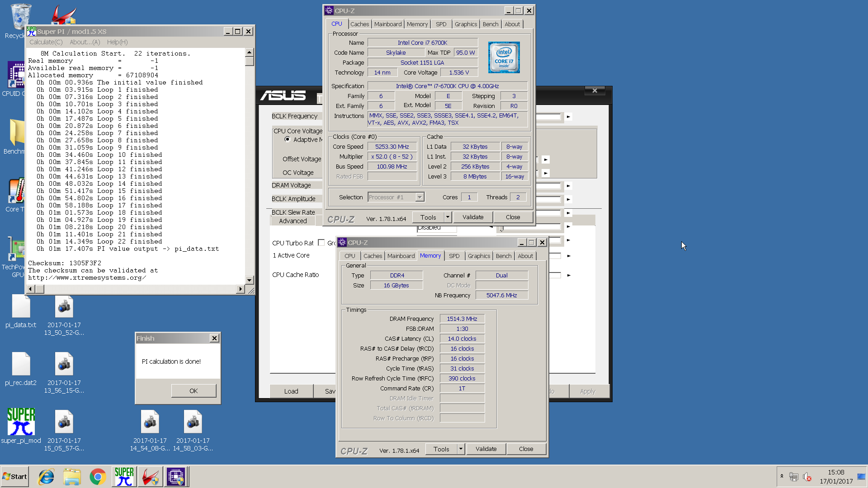Click Validate in the lower CPU-Z window

tap(486, 449)
